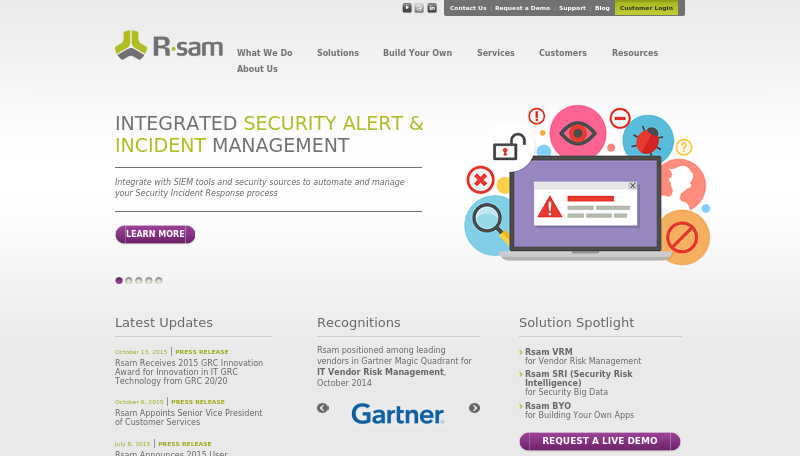Open the Services menu
The width and height of the screenshot is (800, 456).
click(495, 53)
